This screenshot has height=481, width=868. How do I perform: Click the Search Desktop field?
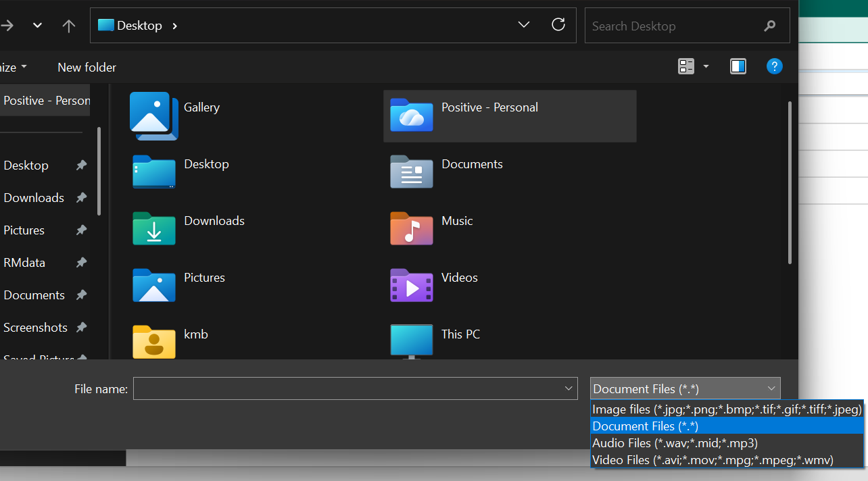(676, 26)
